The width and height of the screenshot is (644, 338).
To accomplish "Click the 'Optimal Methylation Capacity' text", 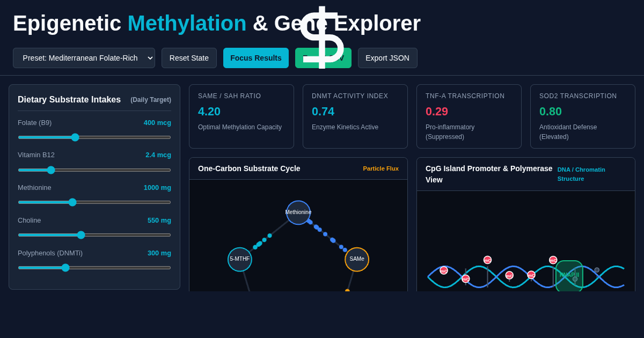I will click(240, 127).
